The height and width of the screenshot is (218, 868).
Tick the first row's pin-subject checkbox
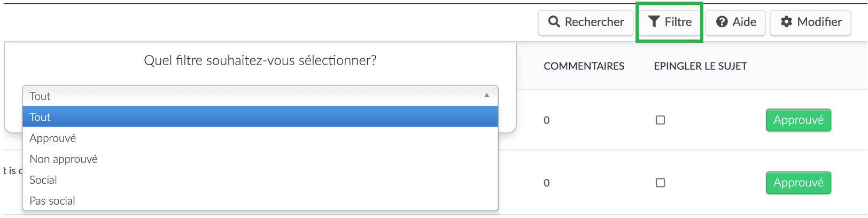[661, 120]
